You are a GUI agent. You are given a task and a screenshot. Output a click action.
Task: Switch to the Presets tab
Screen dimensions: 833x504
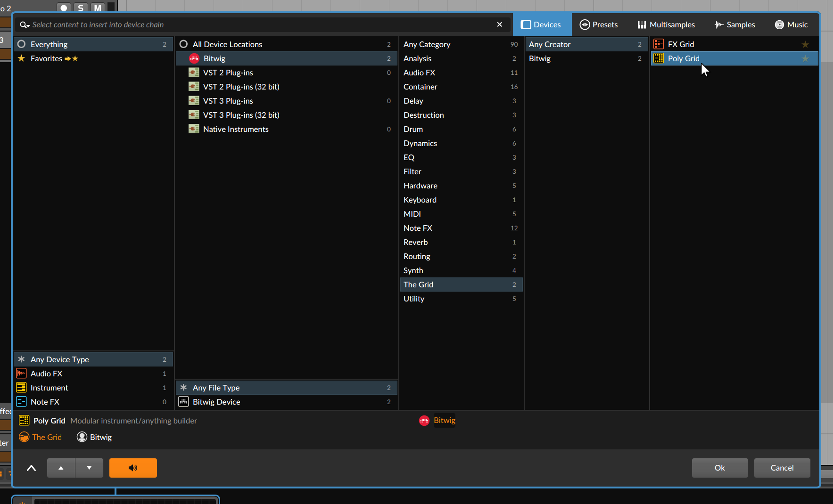click(x=599, y=24)
